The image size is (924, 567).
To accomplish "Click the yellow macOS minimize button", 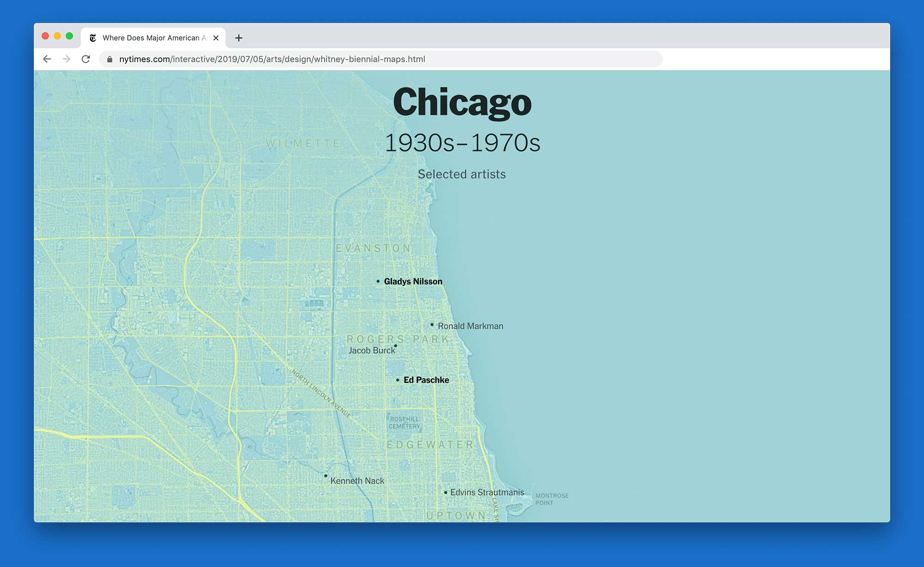I will click(x=57, y=36).
